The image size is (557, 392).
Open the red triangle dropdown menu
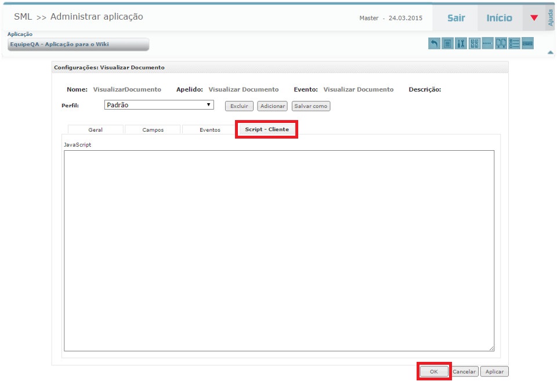point(534,18)
